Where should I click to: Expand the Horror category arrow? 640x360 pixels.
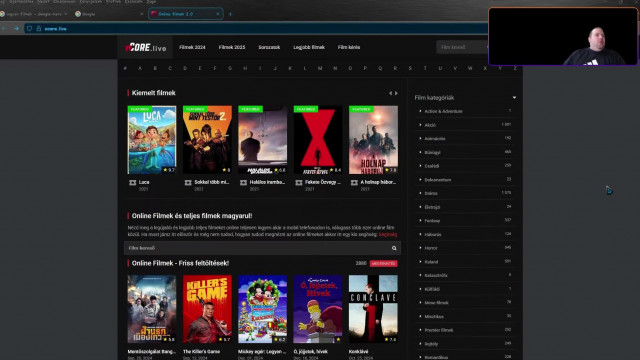point(420,248)
